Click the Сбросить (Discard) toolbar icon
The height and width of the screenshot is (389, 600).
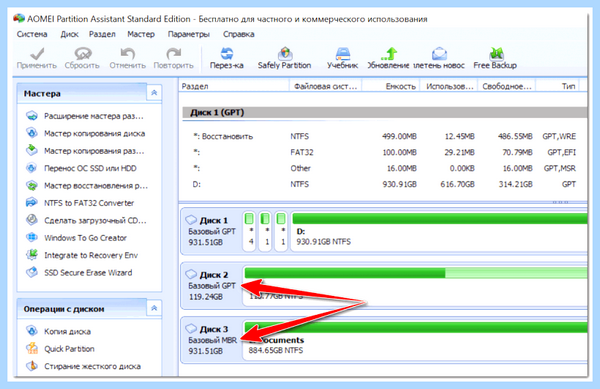coord(83,54)
